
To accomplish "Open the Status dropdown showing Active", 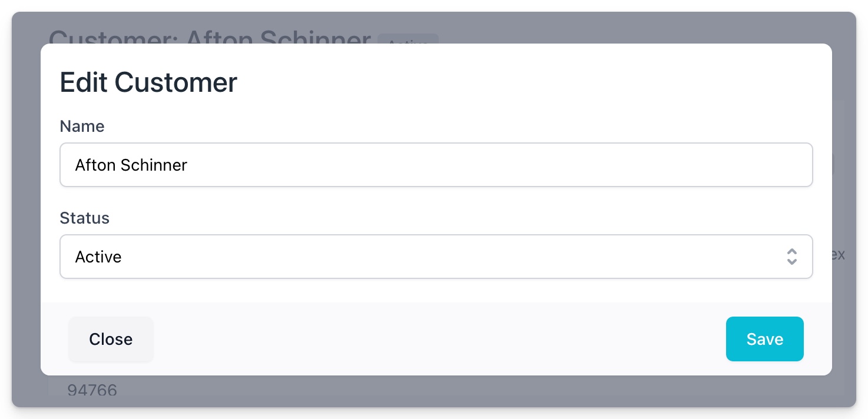I will (436, 257).
